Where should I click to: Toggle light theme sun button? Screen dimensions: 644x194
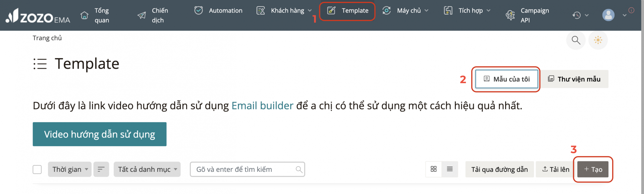point(598,40)
